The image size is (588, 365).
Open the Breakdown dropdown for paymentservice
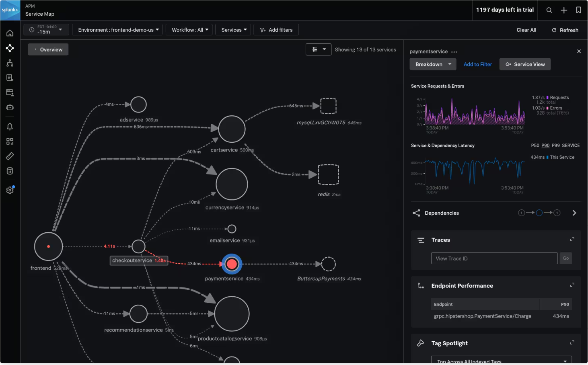click(432, 64)
